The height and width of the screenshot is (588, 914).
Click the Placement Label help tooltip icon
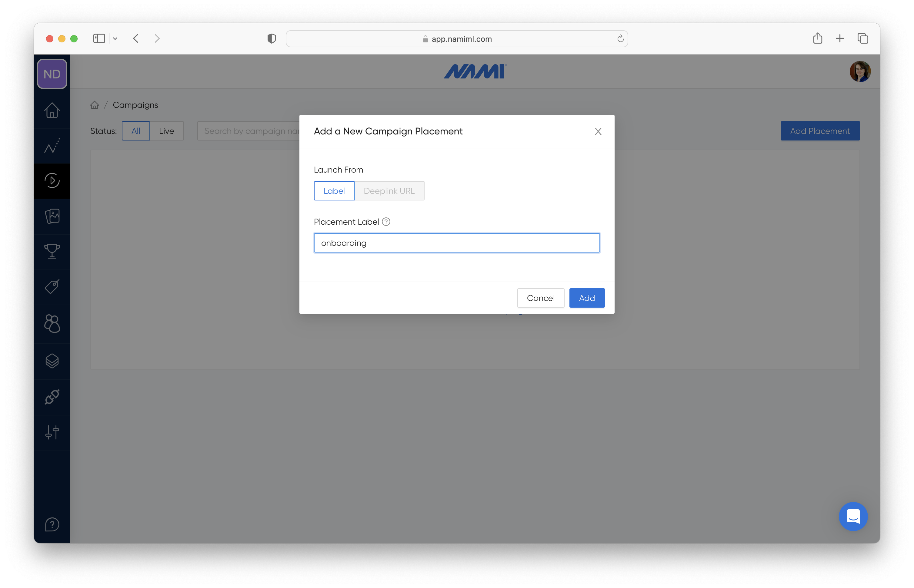[386, 222]
